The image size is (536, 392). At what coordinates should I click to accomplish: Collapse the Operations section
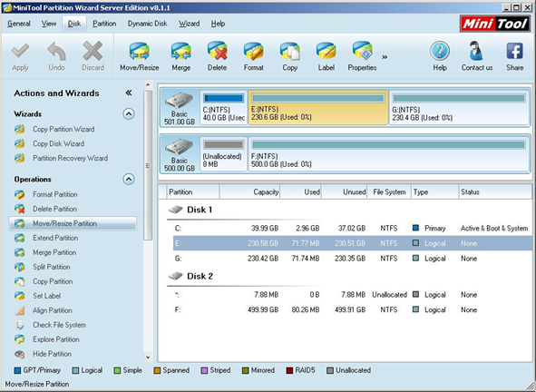129,180
